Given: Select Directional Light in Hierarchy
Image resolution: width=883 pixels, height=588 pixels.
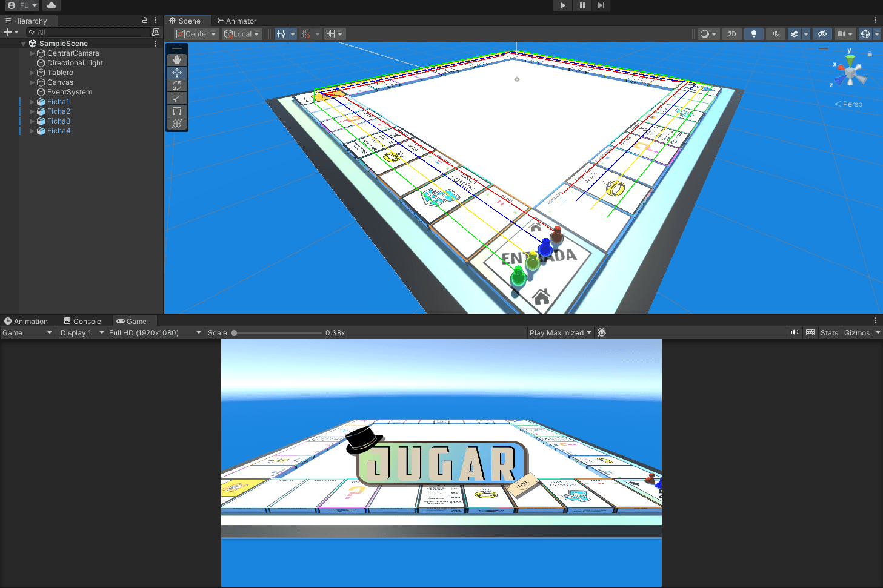Looking at the screenshot, I should click(75, 63).
